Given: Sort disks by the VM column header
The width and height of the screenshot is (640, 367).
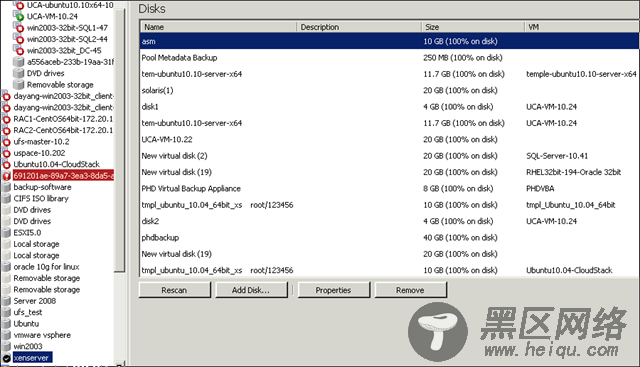Looking at the screenshot, I should point(581,27).
